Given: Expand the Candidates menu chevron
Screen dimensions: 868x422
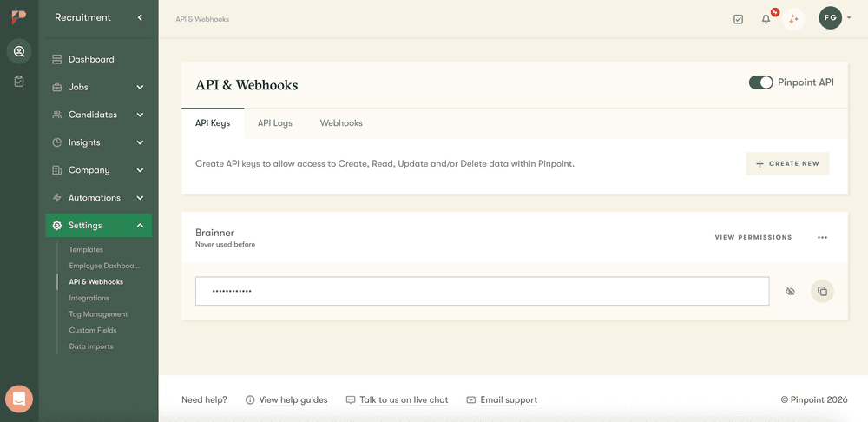Looking at the screenshot, I should point(140,115).
